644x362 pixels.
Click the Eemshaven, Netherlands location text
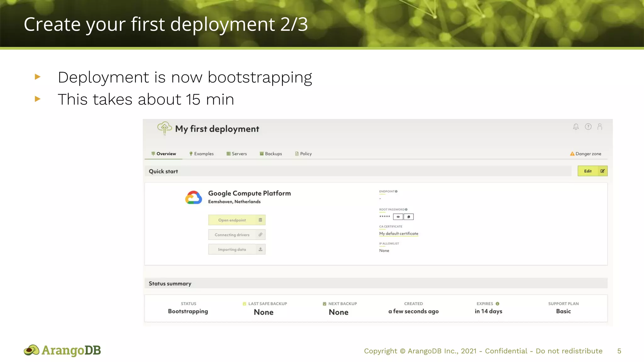click(x=234, y=202)
